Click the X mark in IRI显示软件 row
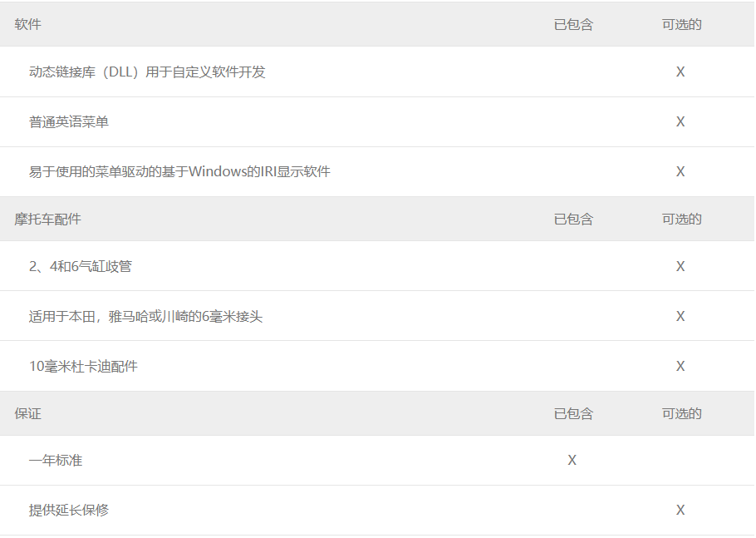 tap(680, 171)
